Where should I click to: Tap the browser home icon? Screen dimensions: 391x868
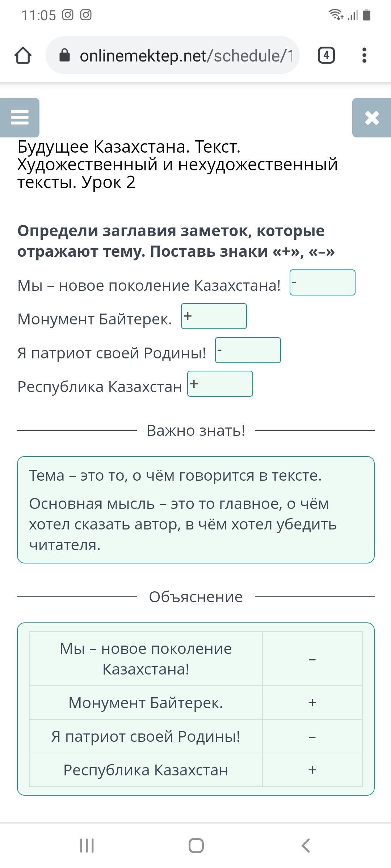tap(23, 56)
